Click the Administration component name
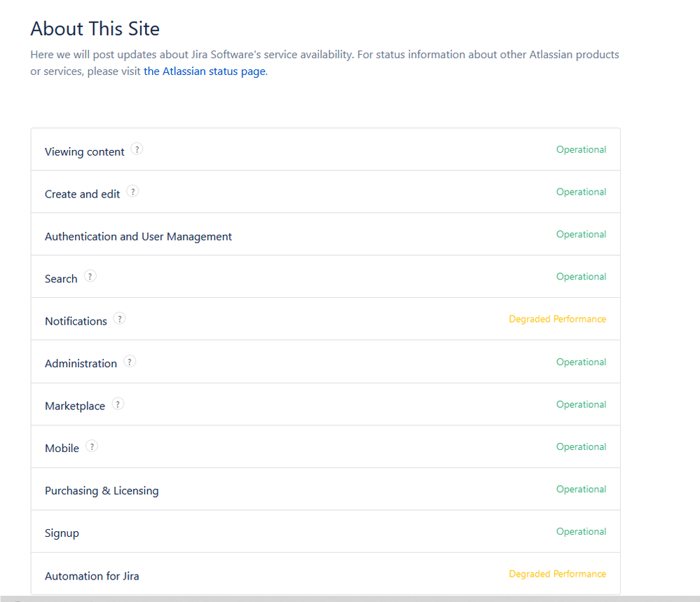 pyautogui.click(x=81, y=364)
